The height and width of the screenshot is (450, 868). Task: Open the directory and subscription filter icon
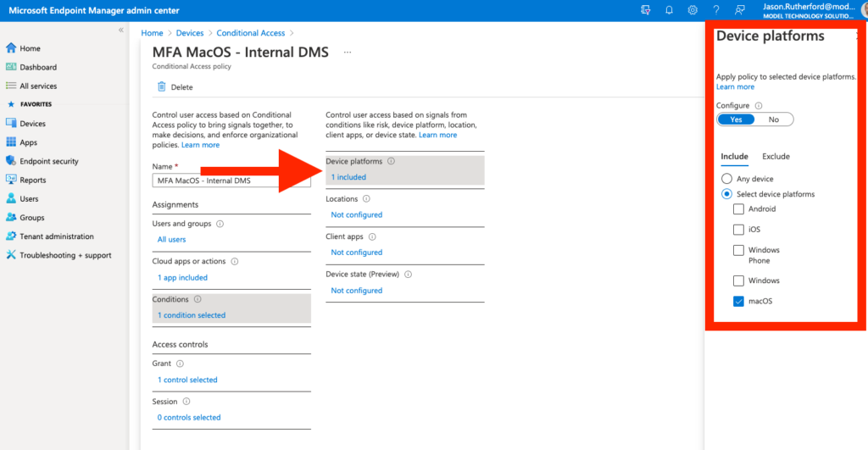[645, 10]
